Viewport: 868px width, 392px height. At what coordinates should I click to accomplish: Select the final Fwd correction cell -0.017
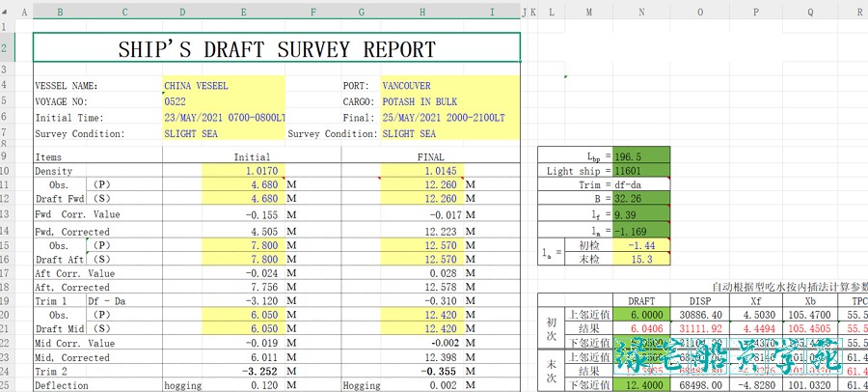[x=422, y=214]
